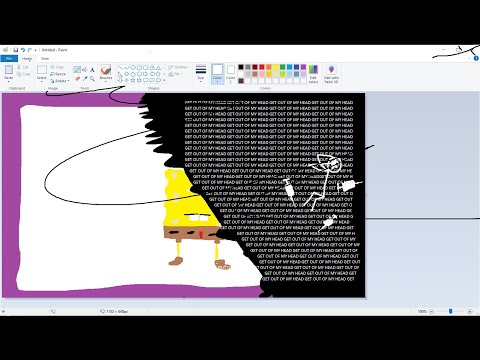Collapse the ribbon with the chevron near help
Viewport: 480px width, 360px height.
click(x=469, y=58)
